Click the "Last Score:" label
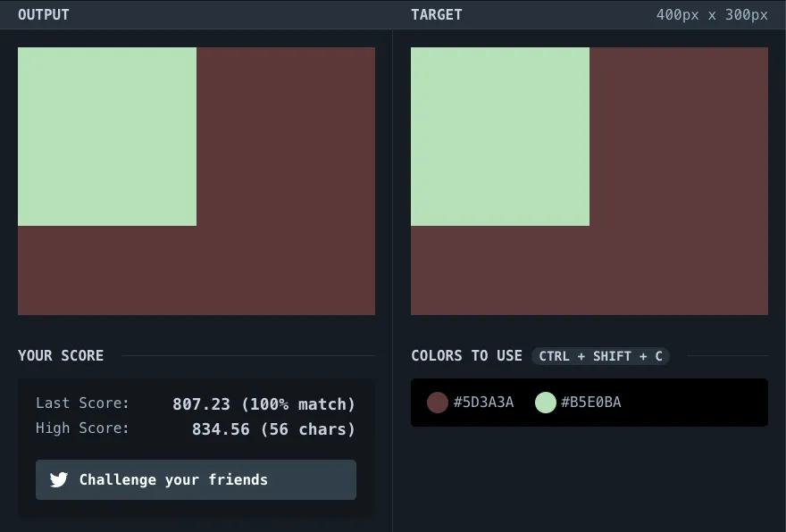The width and height of the screenshot is (786, 532). (82, 403)
